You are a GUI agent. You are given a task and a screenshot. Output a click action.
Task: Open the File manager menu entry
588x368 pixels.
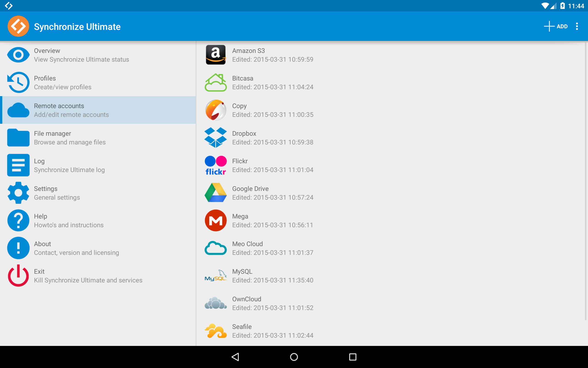(98, 138)
